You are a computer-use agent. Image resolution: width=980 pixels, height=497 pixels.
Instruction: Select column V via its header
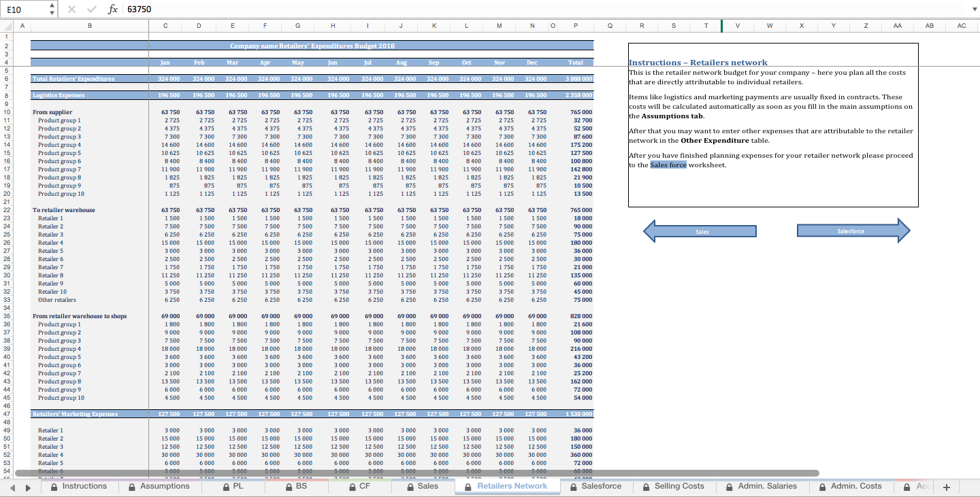(x=738, y=26)
